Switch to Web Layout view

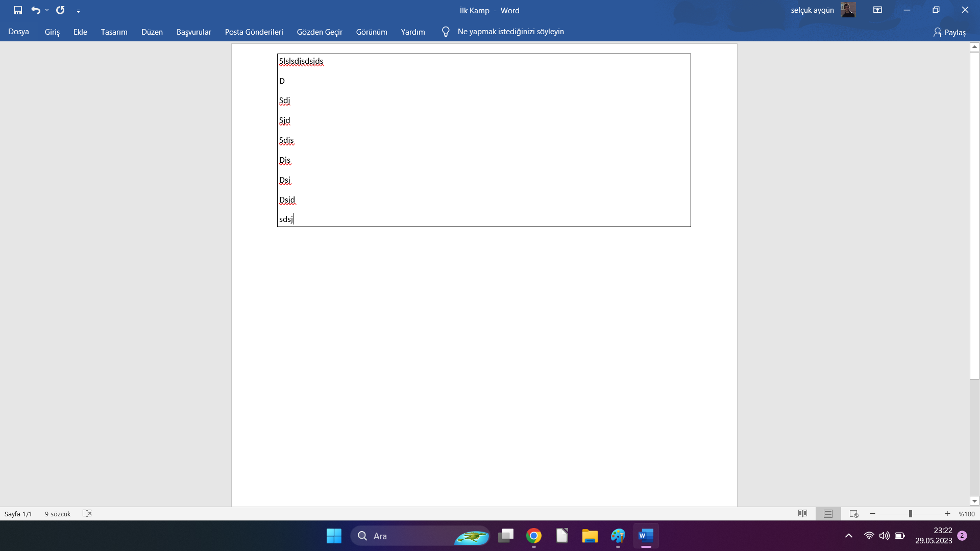pos(854,514)
